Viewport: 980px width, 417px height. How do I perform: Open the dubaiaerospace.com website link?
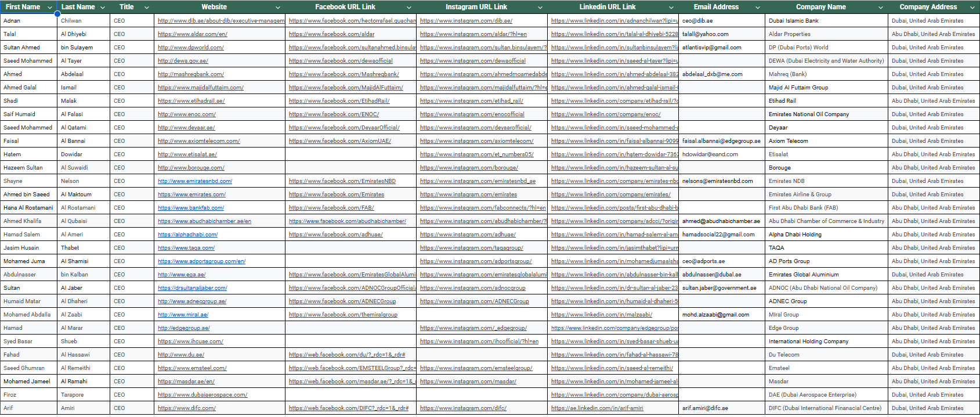pyautogui.click(x=202, y=395)
